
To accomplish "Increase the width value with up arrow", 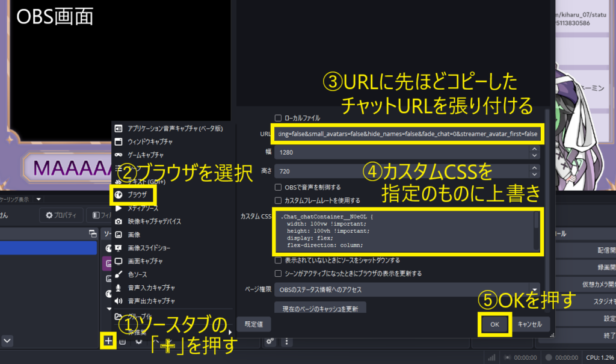I will tap(534, 149).
